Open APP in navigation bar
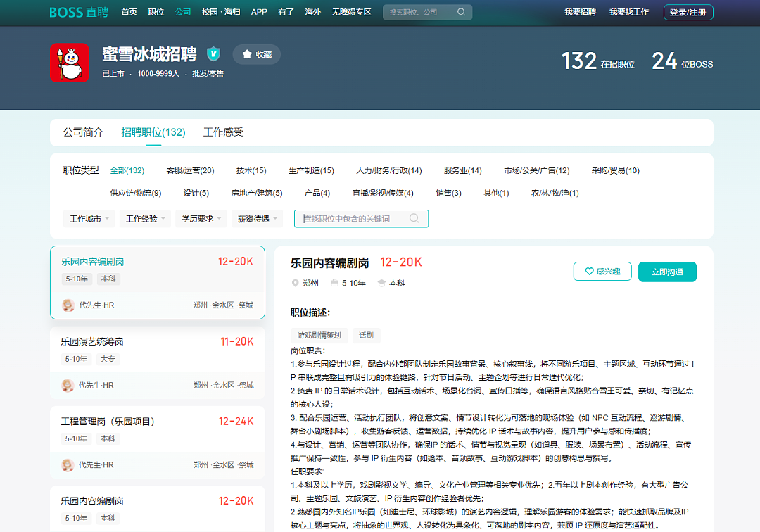760x532 pixels. (259, 12)
